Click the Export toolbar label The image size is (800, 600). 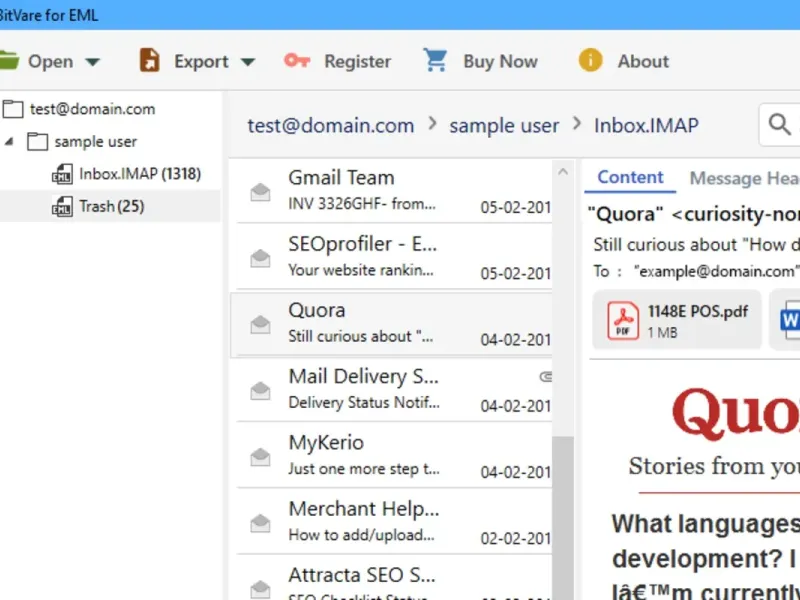pyautogui.click(x=202, y=62)
